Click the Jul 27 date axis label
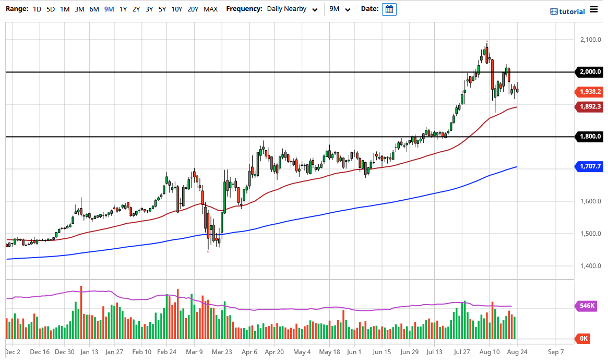The height and width of the screenshot is (364, 608). (x=462, y=352)
